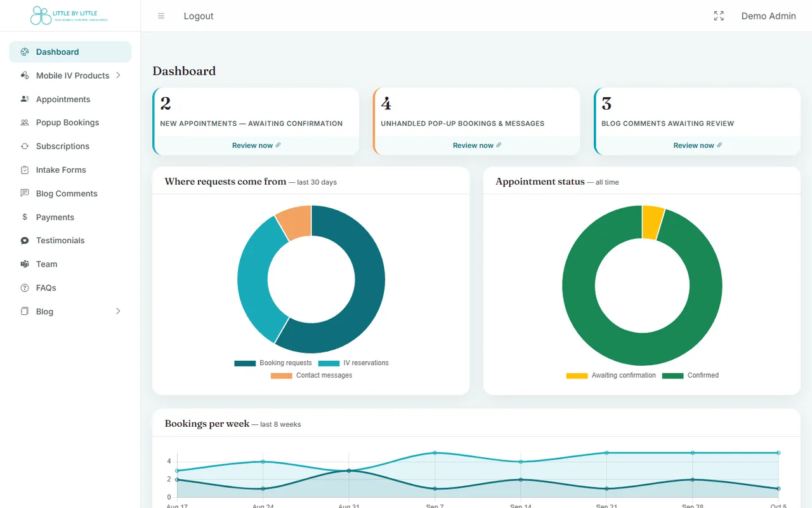Screen dimensions: 812x508
Task: Click the Subscriptions refresh icon
Action: click(25, 146)
